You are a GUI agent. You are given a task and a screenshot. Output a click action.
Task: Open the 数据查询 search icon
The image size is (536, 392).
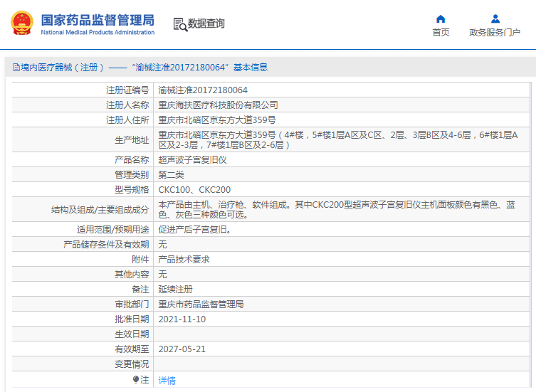click(x=180, y=24)
